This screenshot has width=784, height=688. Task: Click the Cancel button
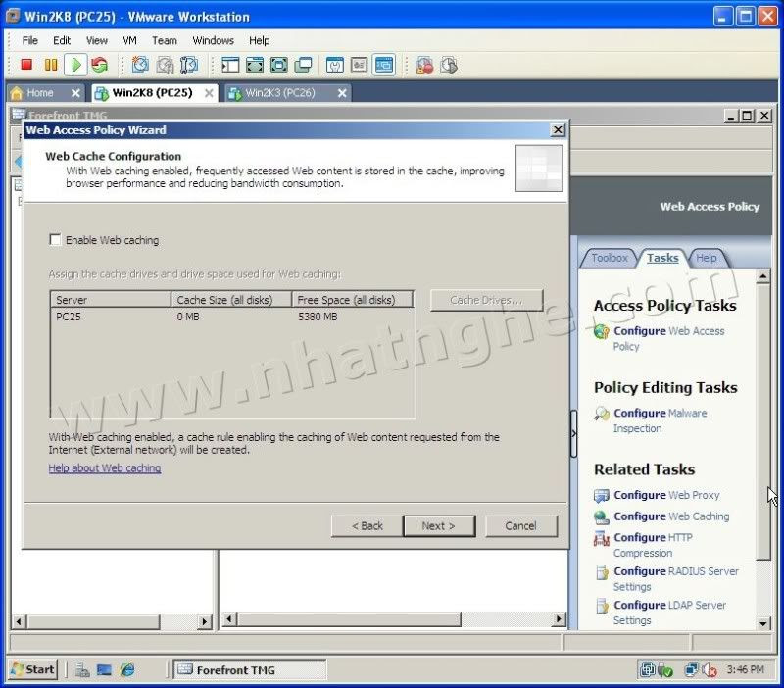[520, 526]
